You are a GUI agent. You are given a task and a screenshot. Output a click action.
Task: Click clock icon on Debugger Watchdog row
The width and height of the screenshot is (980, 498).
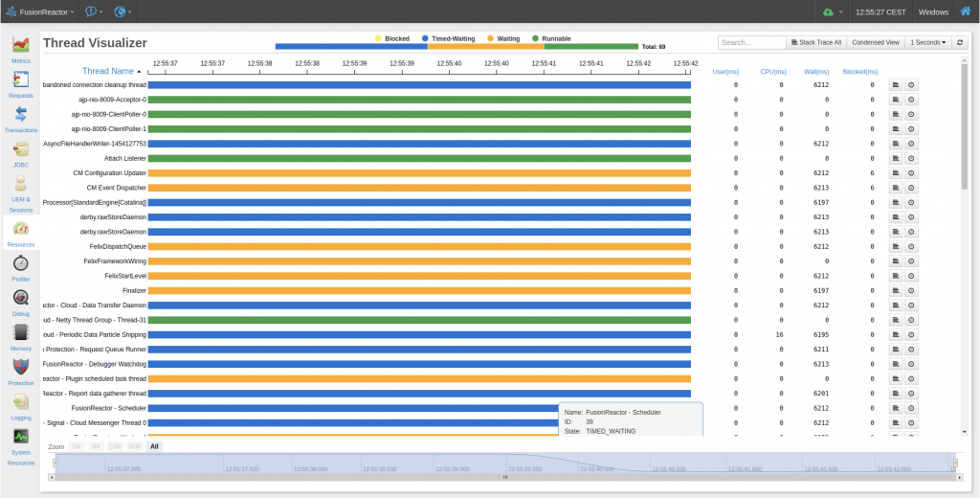tap(911, 364)
